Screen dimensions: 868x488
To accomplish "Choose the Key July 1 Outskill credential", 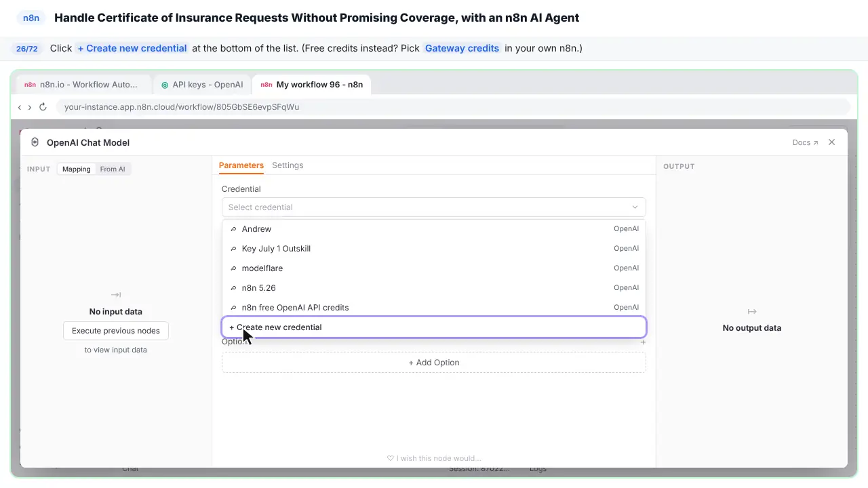I will coord(434,249).
